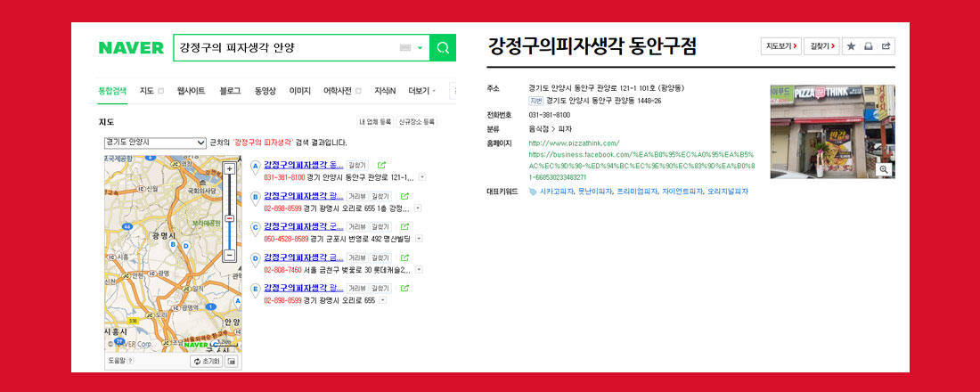
Task: Expand address details for result A
Action: coord(422,177)
